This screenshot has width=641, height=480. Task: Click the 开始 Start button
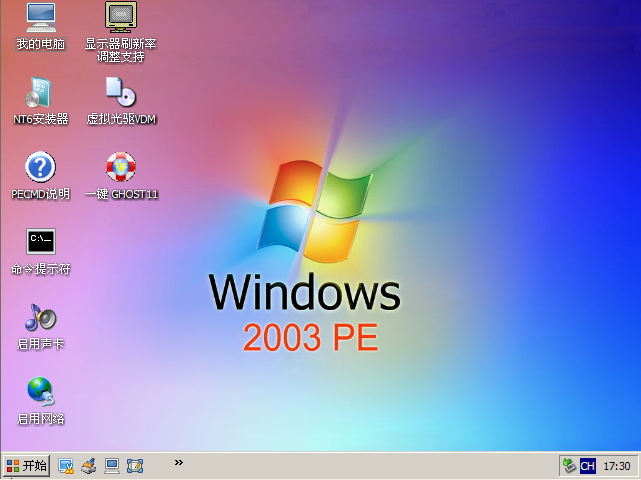point(26,466)
